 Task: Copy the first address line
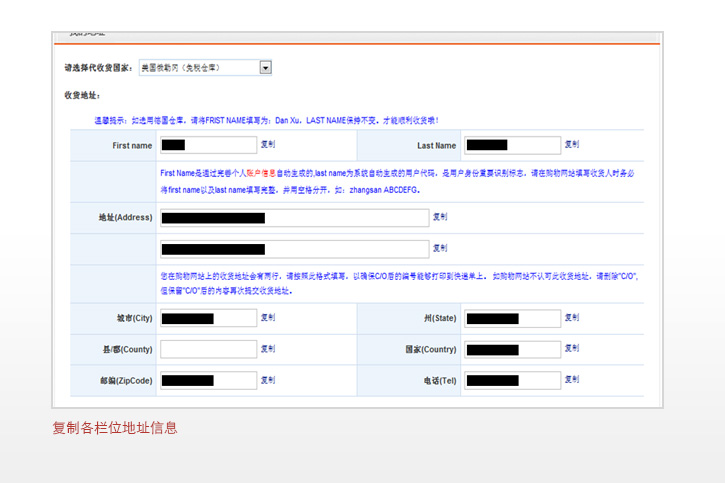[x=440, y=217]
